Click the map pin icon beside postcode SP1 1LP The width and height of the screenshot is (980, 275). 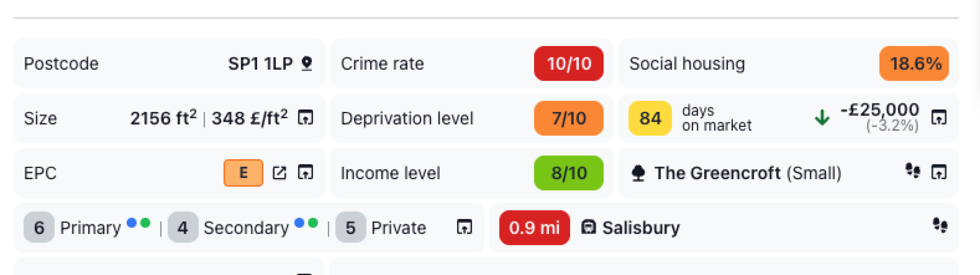[x=307, y=63]
